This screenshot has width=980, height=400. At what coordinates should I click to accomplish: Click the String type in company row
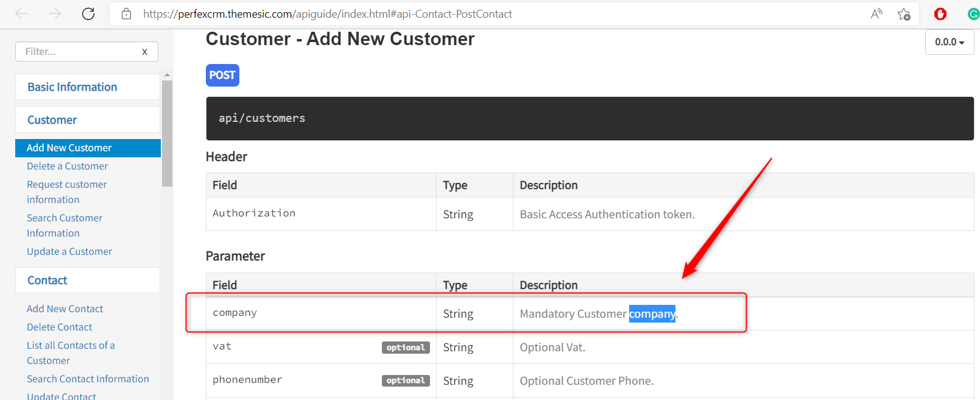(x=458, y=314)
